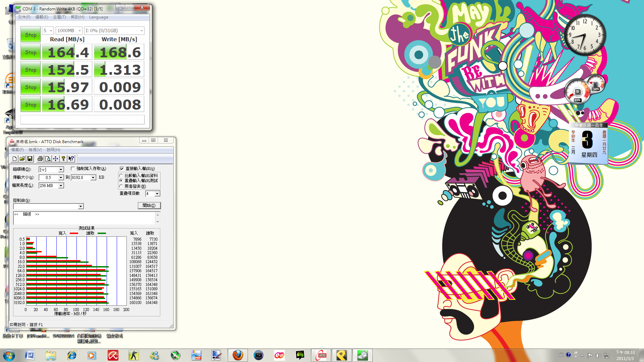Click the empty comment field in CDM
644x362 pixels.
tap(83, 120)
